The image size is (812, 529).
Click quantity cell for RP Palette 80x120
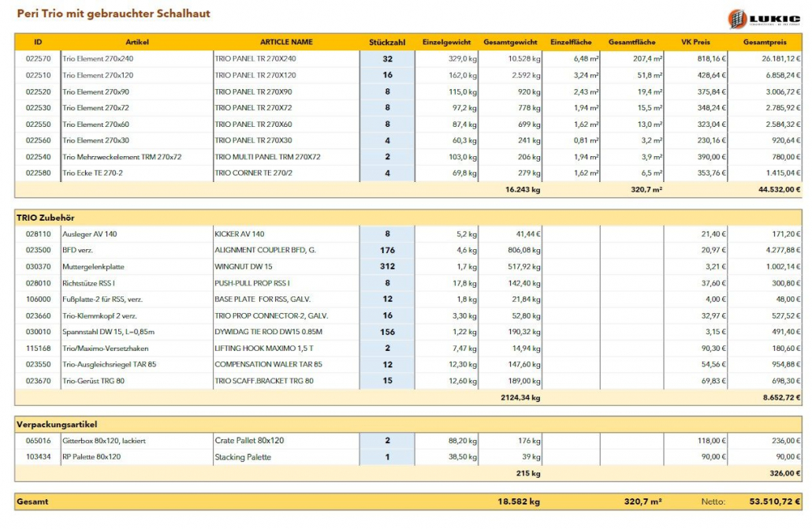pos(387,456)
